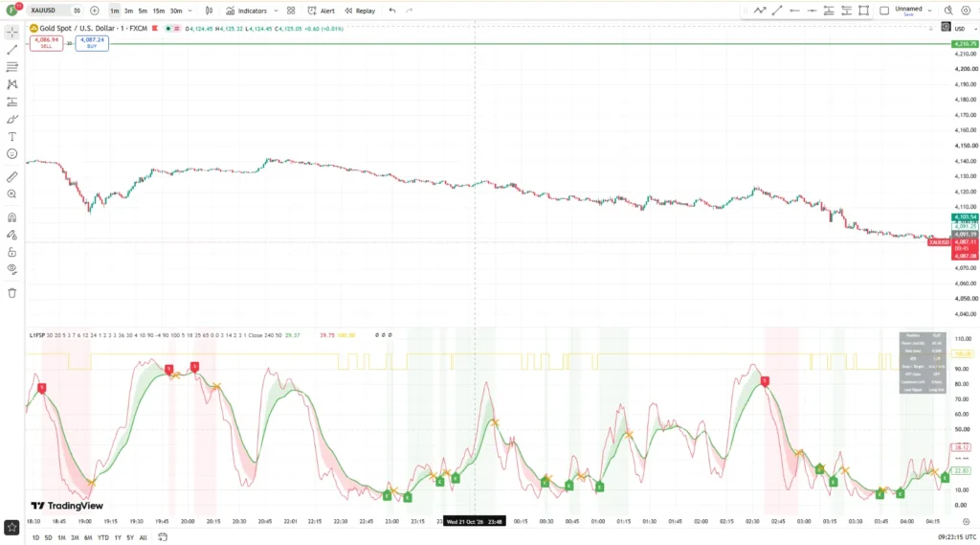The image size is (980, 545).
Task: Select the 5D date range
Action: click(x=48, y=537)
